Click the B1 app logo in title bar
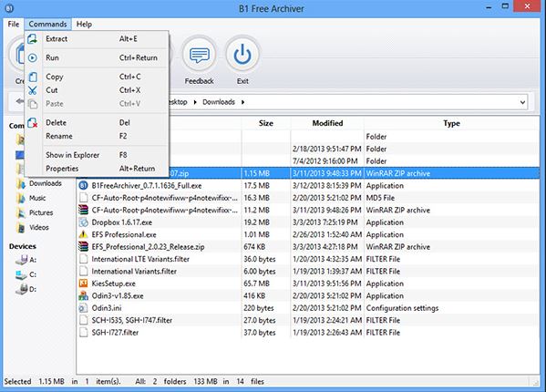546x392 pixels. click(10, 8)
